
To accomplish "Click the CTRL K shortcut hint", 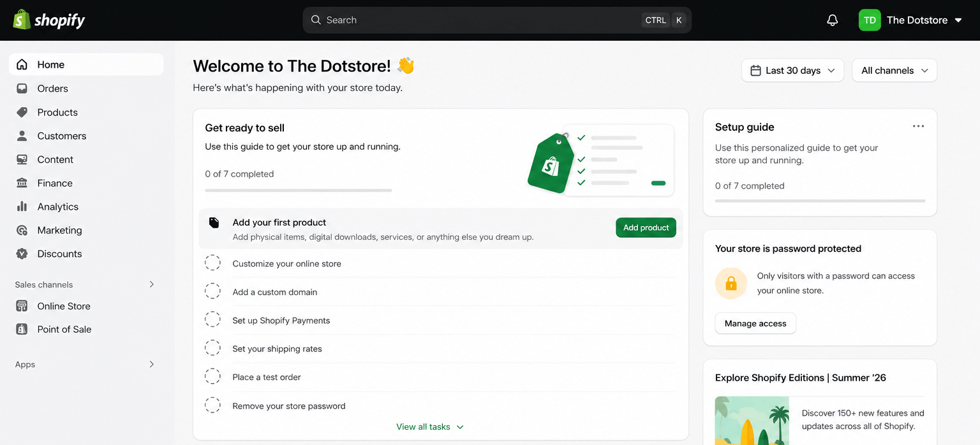I will pyautogui.click(x=664, y=20).
